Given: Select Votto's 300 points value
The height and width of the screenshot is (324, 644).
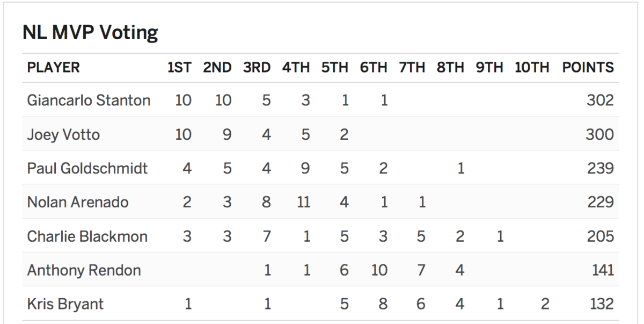Looking at the screenshot, I should click(x=599, y=134).
